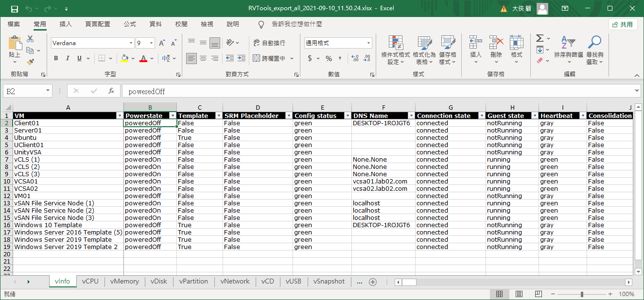Open 排序與篩選 (Sort & Filter)
Viewport: 644px width, 300px height.
click(x=568, y=50)
